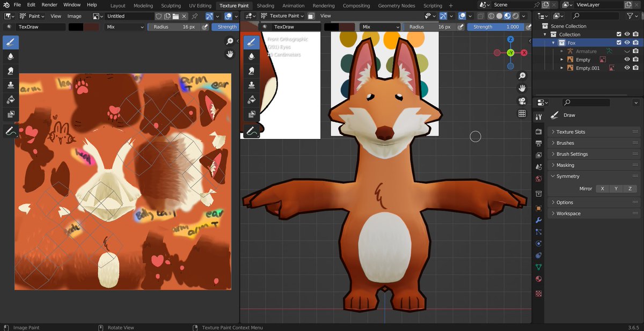The width and height of the screenshot is (644, 331).
Task: Select the Mask tool in 3D viewport toolbar
Action: (251, 114)
